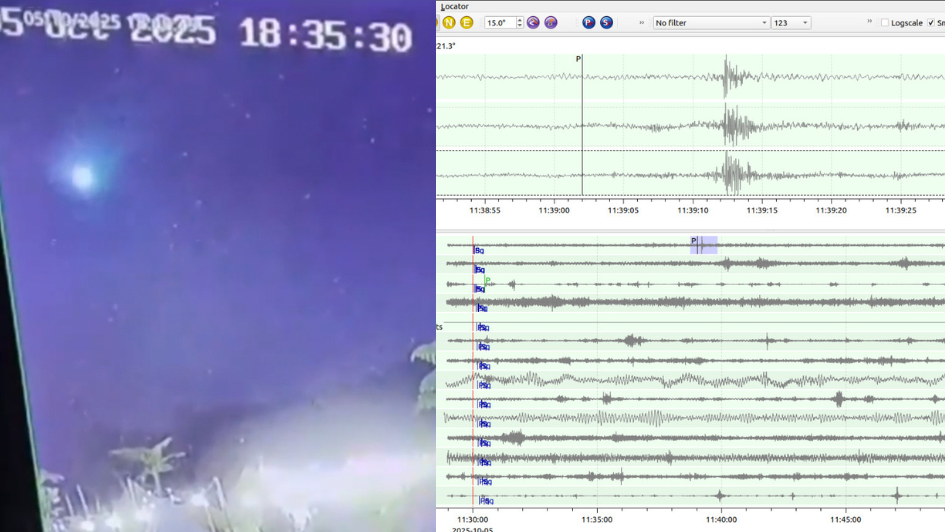
Task: Click the 11:40:00 label on the lower time axis
Action: click(x=721, y=520)
